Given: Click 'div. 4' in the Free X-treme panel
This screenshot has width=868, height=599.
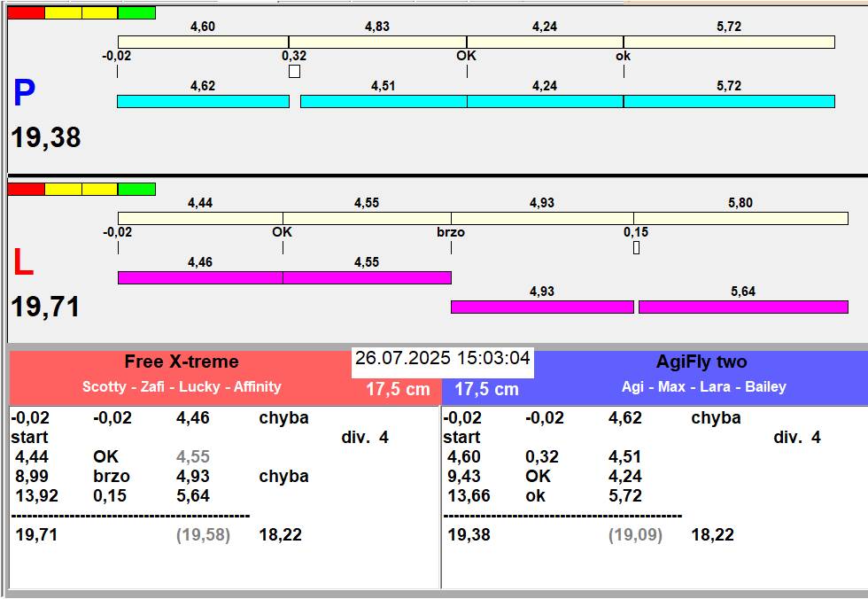Looking at the screenshot, I should (365, 438).
